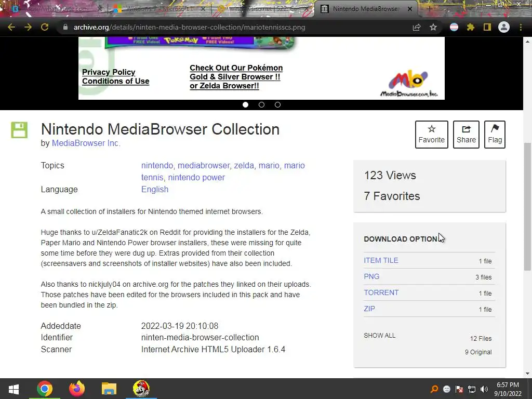Open the Action Center flag tray icon

point(459,389)
